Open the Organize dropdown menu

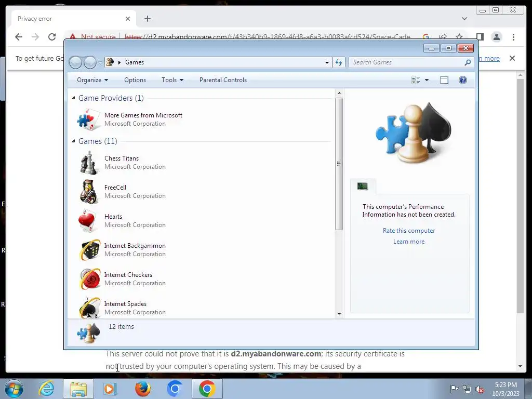click(92, 80)
